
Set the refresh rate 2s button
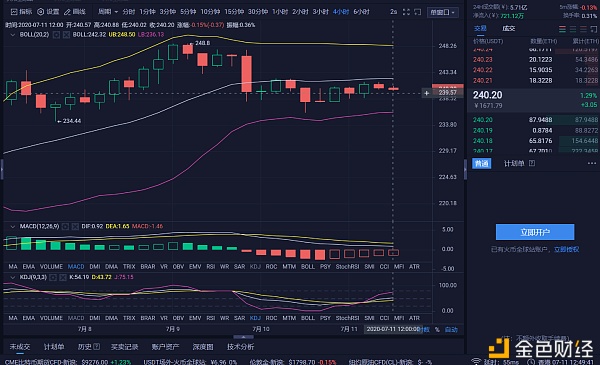pyautogui.click(x=393, y=12)
